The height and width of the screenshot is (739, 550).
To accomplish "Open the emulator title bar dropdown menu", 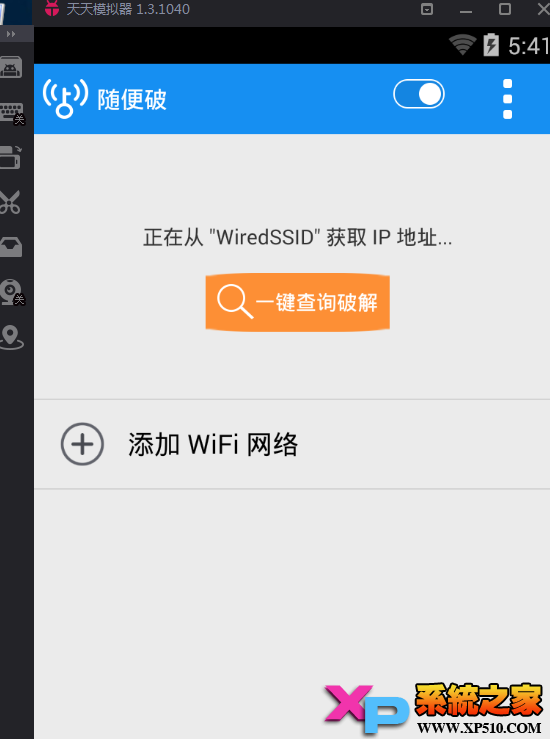I will click(427, 9).
